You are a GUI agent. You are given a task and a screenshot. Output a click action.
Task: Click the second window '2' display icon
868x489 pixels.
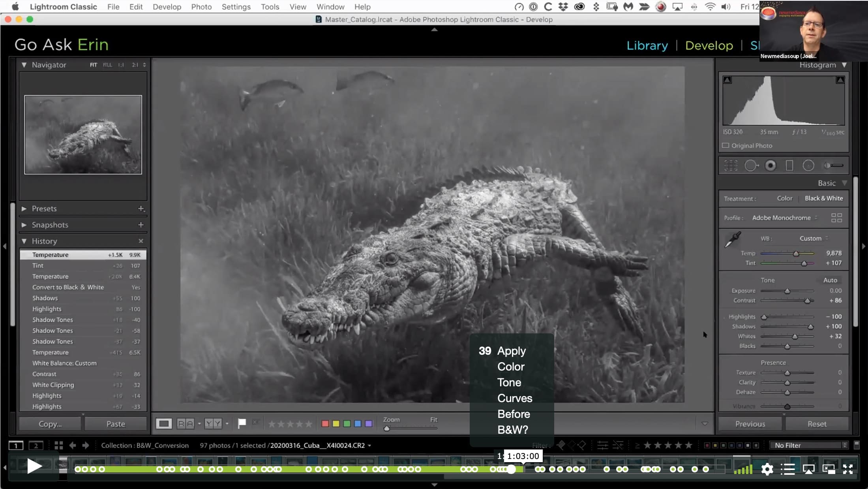tap(36, 446)
